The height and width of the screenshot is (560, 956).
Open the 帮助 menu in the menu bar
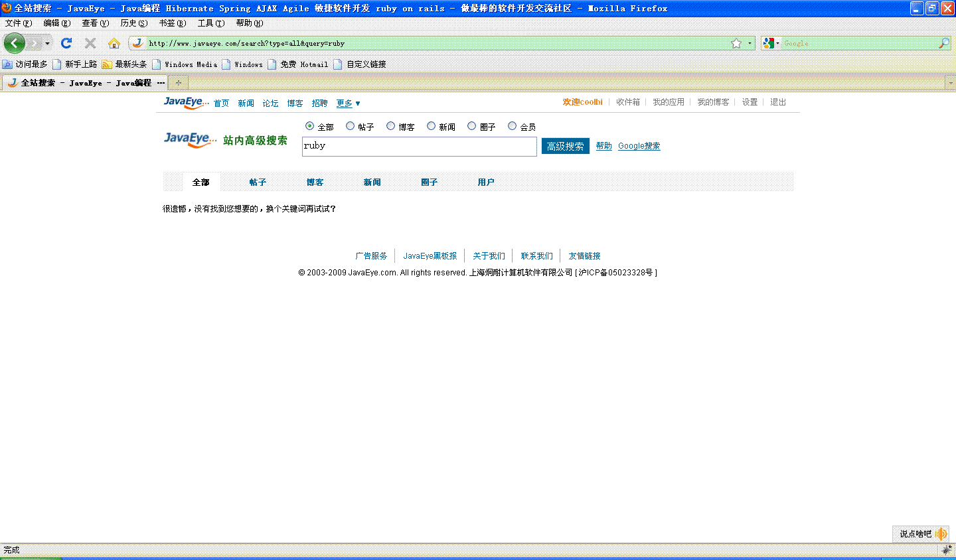pyautogui.click(x=250, y=23)
